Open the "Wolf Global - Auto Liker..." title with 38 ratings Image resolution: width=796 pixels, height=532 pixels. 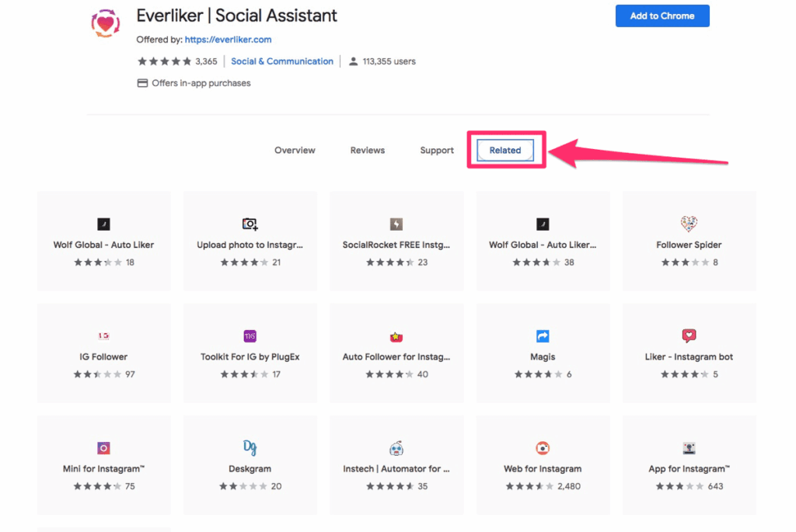pos(543,245)
